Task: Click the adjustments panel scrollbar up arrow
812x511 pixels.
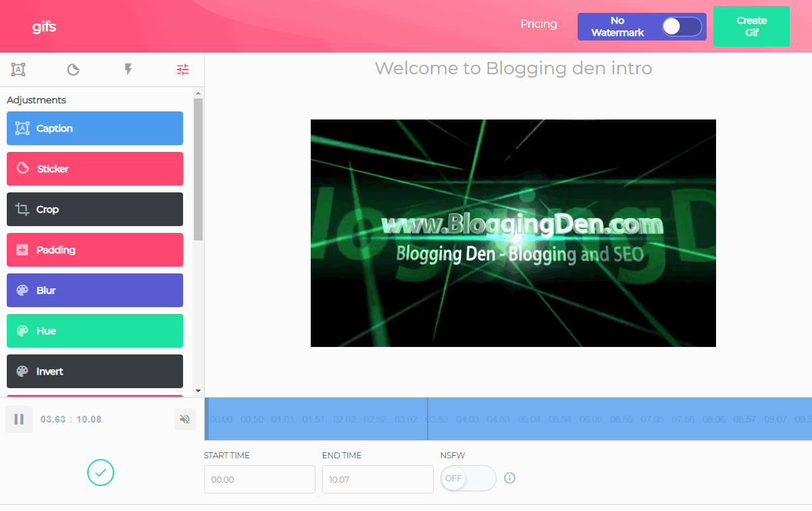Action: pos(198,93)
